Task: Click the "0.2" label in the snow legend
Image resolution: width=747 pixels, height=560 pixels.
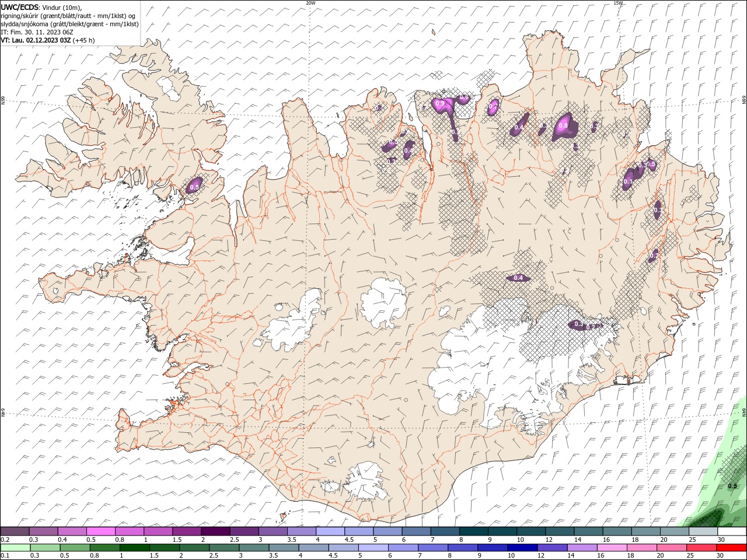Action: 5,540
